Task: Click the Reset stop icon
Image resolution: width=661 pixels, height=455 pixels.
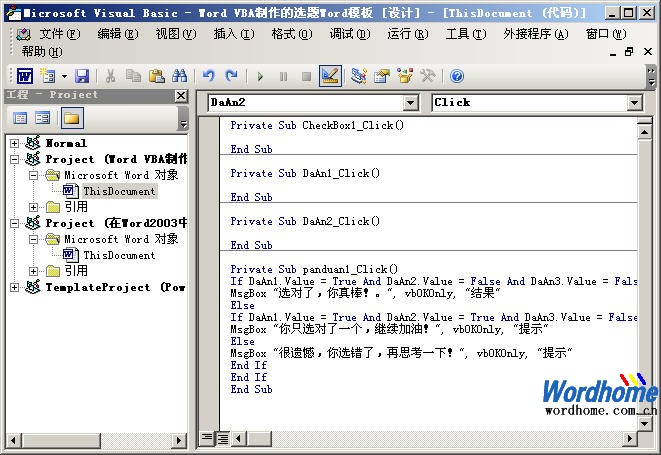Action: pyautogui.click(x=306, y=76)
